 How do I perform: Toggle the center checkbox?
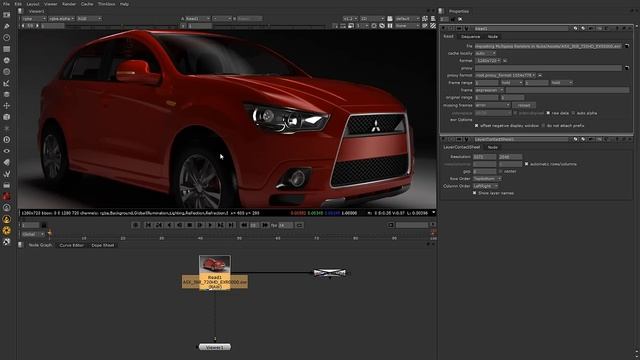tap(501, 171)
